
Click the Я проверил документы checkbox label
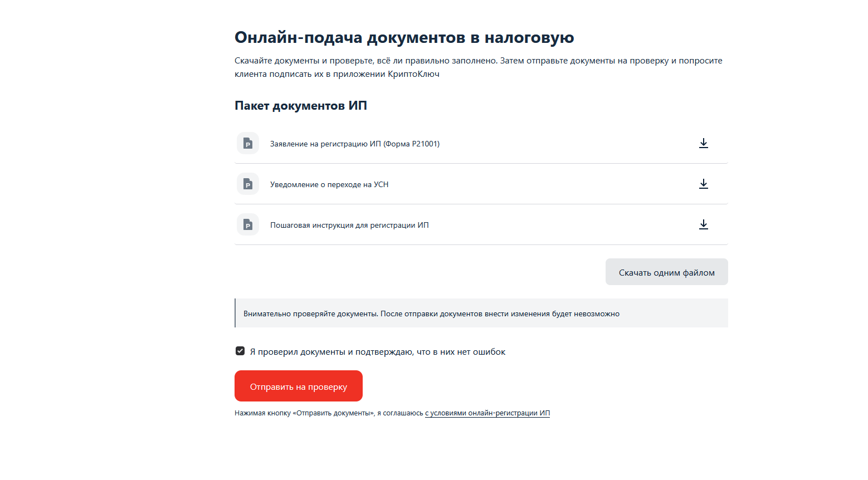(378, 352)
